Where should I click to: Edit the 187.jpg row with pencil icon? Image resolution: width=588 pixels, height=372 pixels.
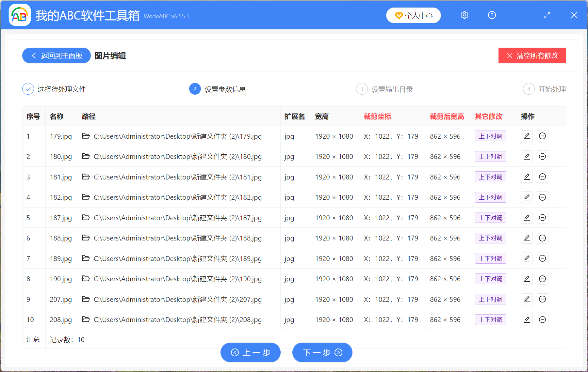point(527,218)
